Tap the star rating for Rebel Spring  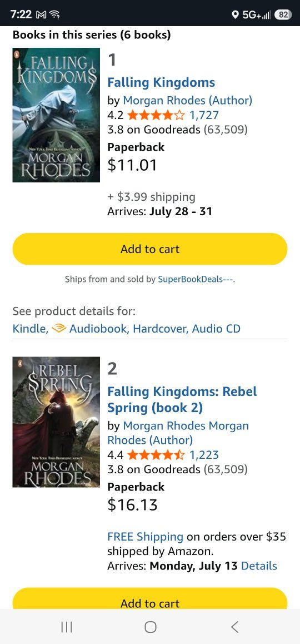(156, 455)
